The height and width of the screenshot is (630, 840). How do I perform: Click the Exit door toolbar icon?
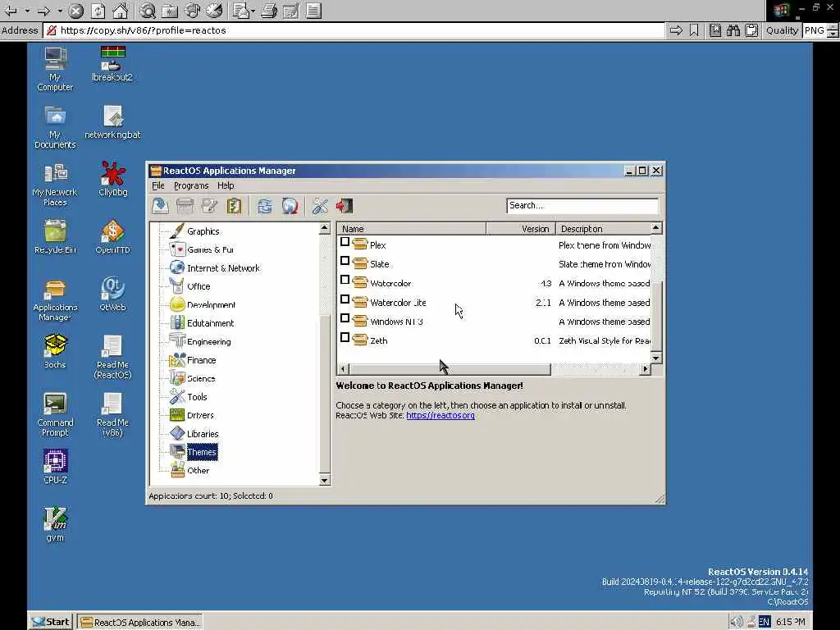pyautogui.click(x=345, y=206)
